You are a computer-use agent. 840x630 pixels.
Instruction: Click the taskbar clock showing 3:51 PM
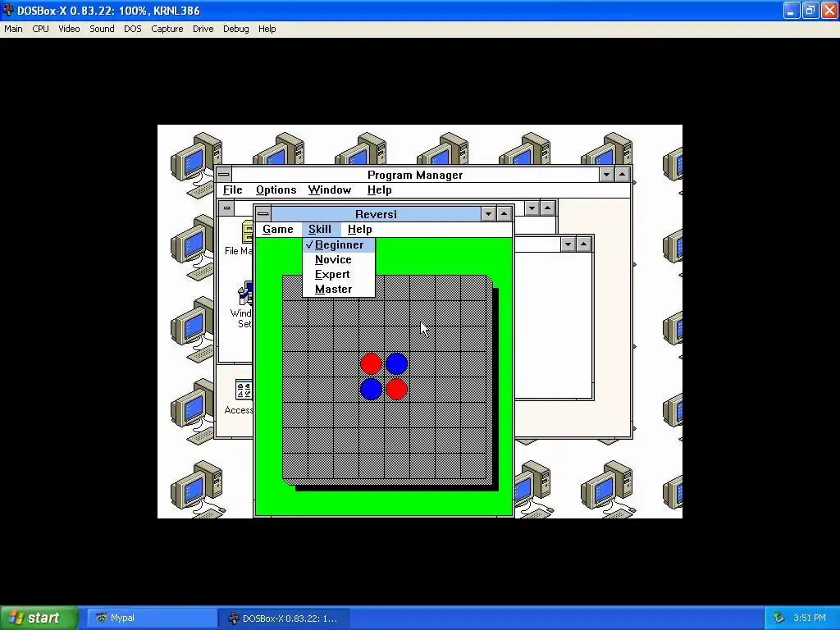tap(810, 619)
